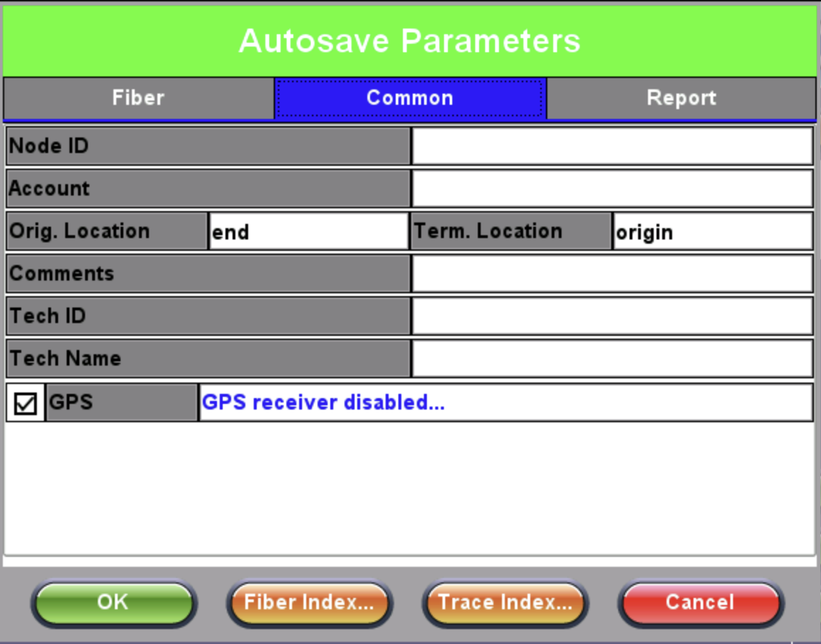This screenshot has height=644, width=821.
Task: Focus the Tech Name input field
Action: [x=612, y=358]
